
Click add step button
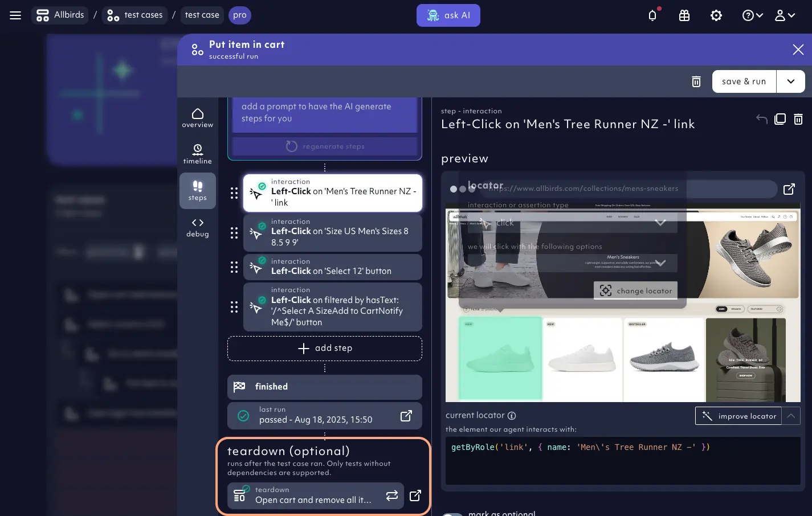pyautogui.click(x=325, y=349)
